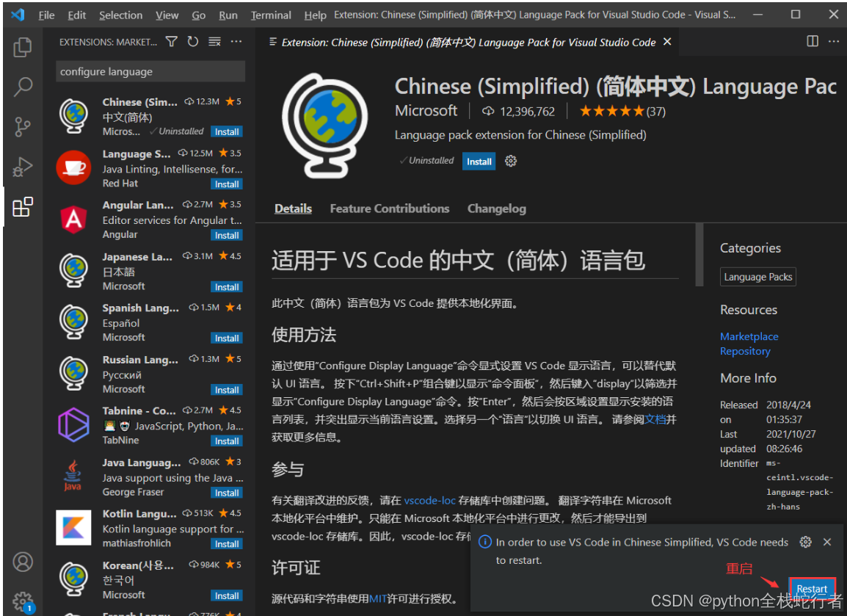847x616 pixels.
Task: Open the View menu
Action: click(x=167, y=15)
